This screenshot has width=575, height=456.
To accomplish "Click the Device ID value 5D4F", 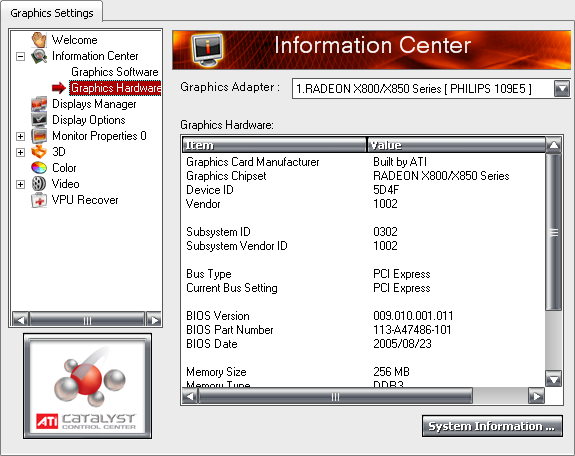I will [x=386, y=190].
